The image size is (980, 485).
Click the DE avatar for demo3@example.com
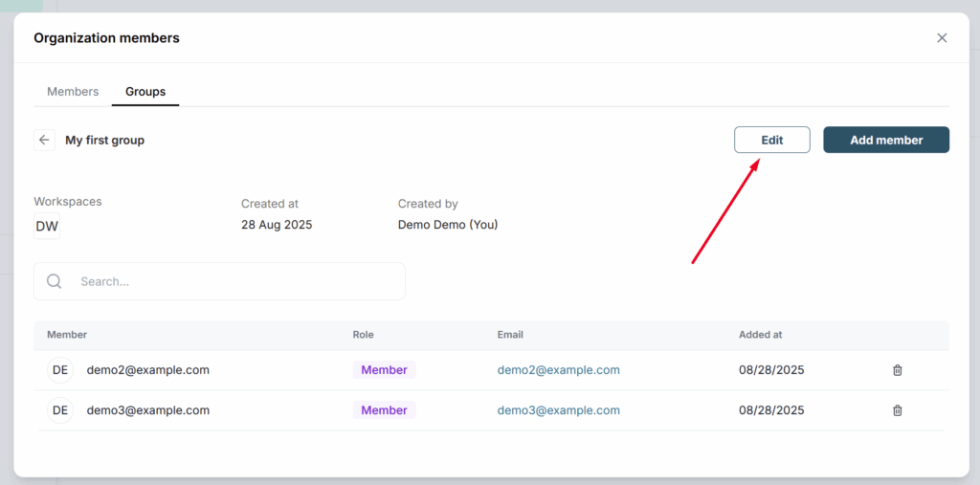60,410
